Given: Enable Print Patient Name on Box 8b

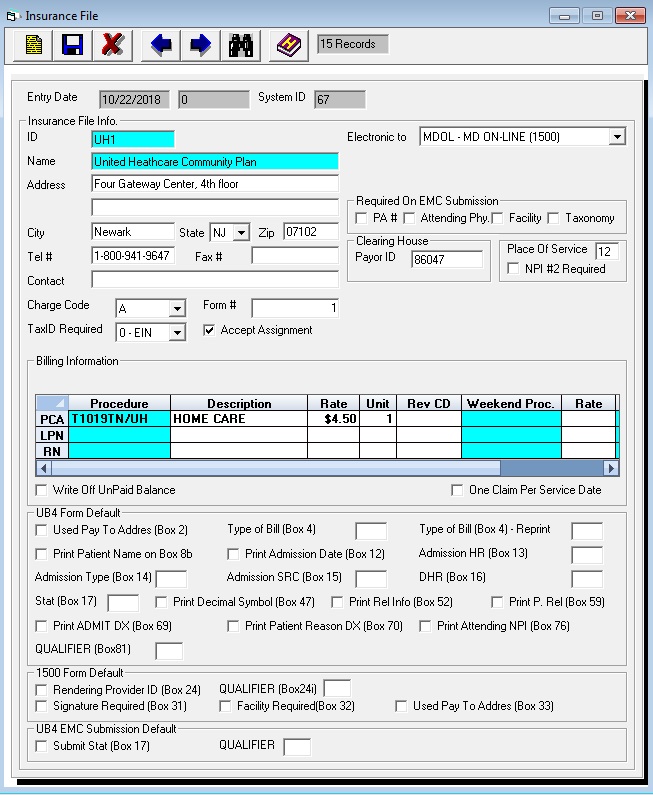Looking at the screenshot, I should pos(41,554).
